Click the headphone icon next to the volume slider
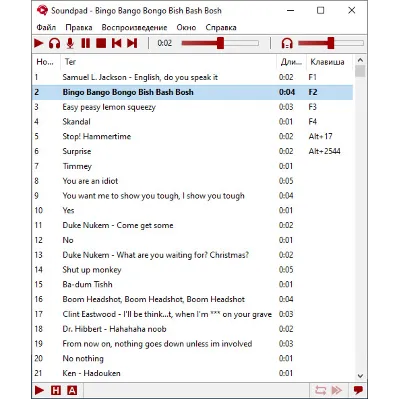The height and width of the screenshot is (400, 400). [287, 43]
